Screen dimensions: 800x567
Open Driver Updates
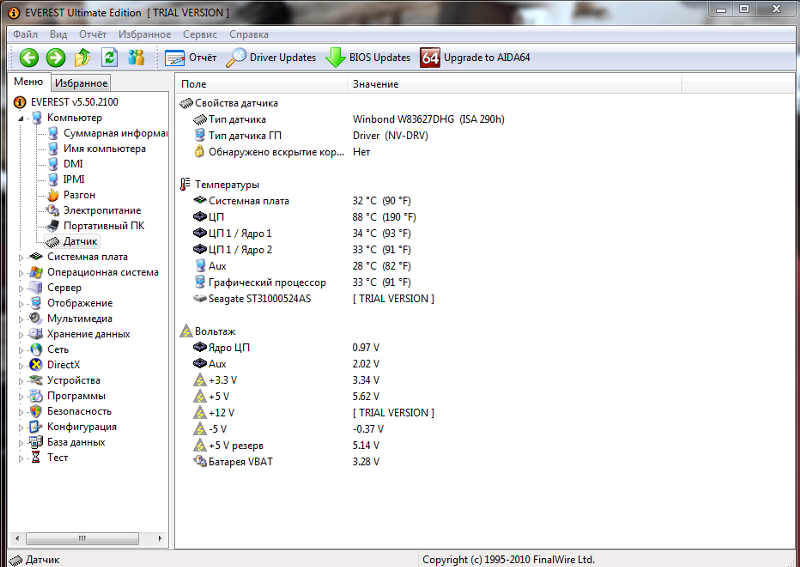point(271,58)
